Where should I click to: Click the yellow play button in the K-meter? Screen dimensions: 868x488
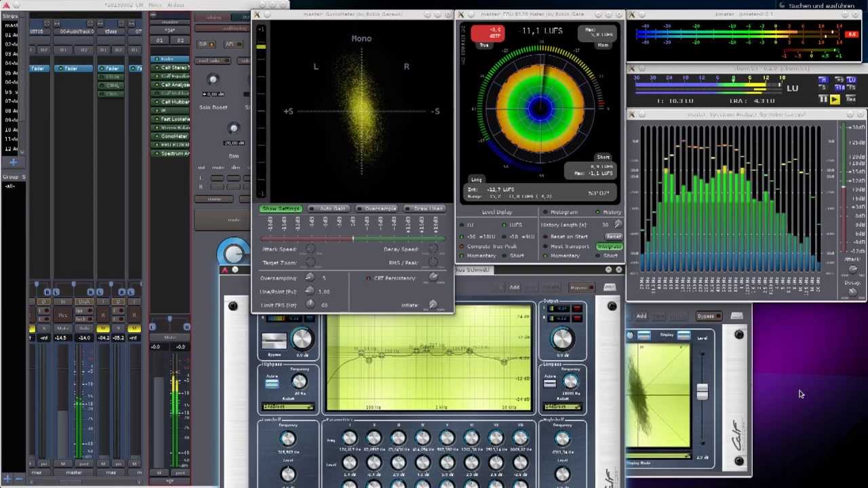[x=835, y=99]
